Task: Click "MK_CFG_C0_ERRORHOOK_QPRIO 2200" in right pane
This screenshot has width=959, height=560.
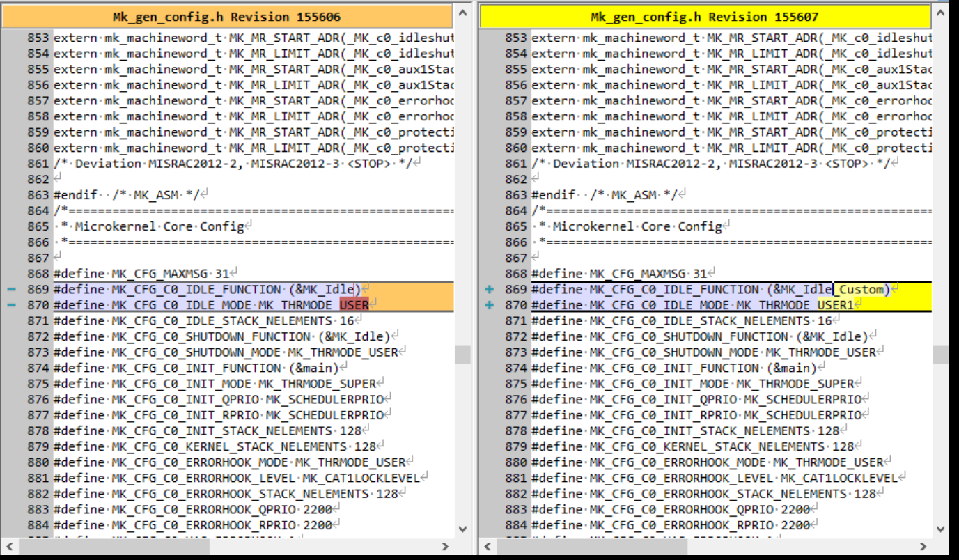Action: coord(700,509)
